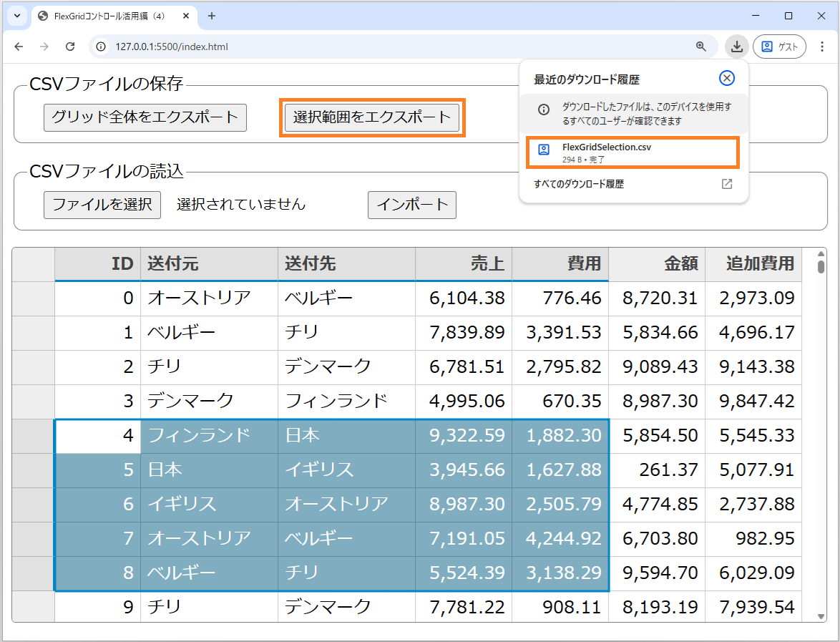Select cell 7,839.89 in row 1
840x642 pixels.
click(464, 333)
